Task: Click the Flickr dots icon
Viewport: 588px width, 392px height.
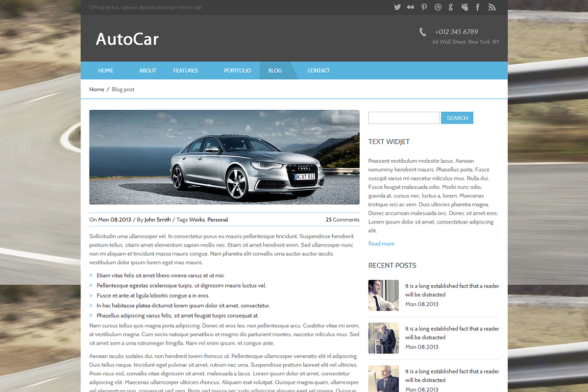Action: coord(411,7)
